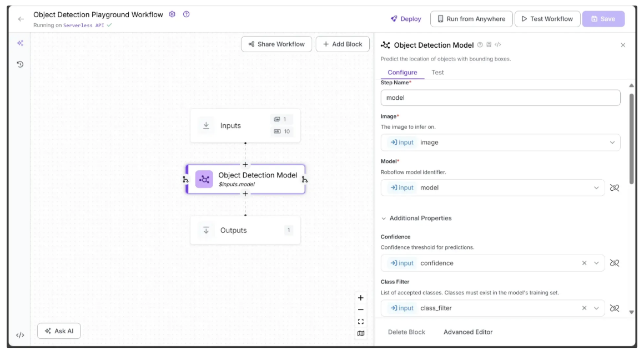Toggle the minimap icon on canvas
644x356 pixels.
(x=361, y=333)
